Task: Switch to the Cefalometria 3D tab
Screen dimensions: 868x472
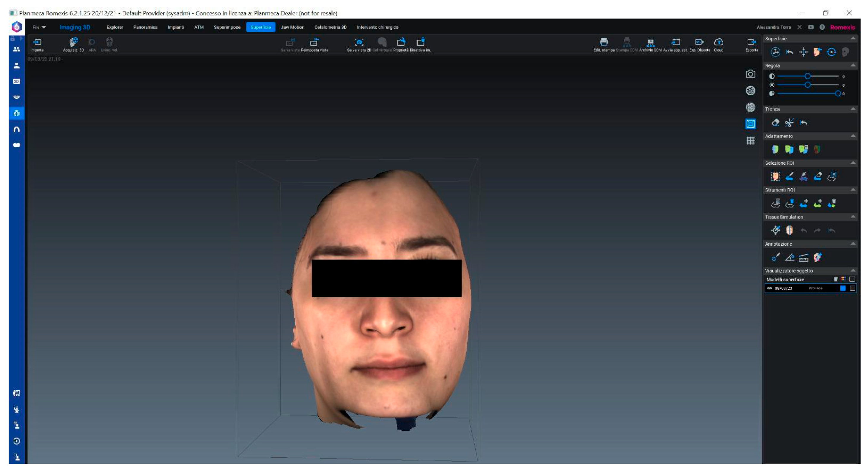Action: 330,27
